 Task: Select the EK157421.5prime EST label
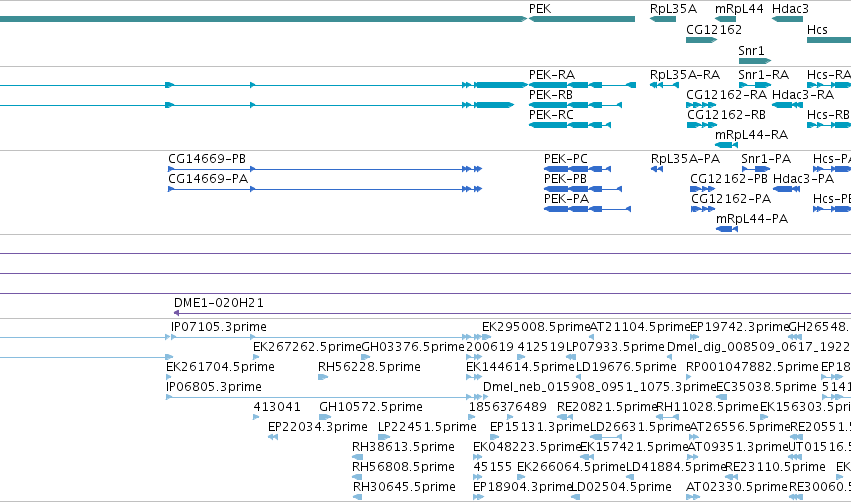634,447
